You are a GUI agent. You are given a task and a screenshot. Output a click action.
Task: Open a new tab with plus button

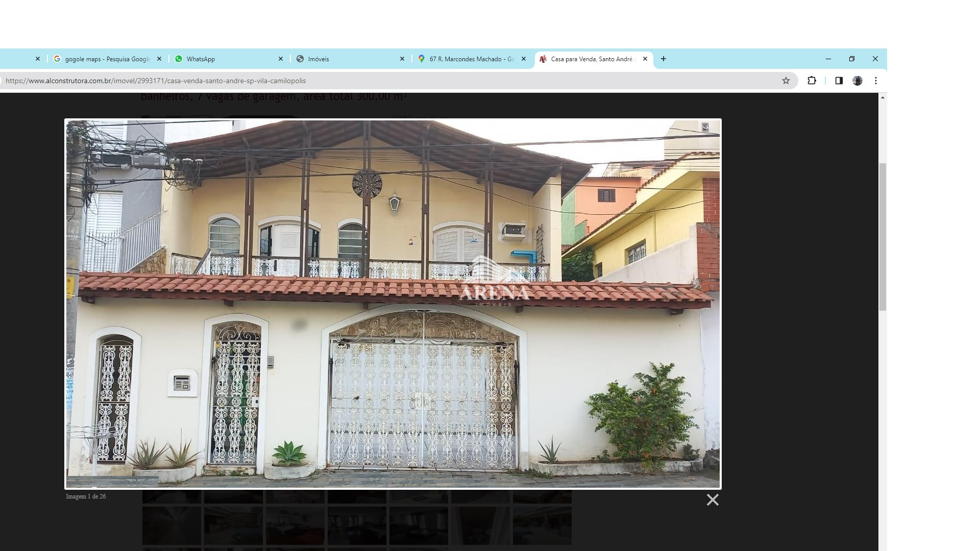tap(664, 59)
